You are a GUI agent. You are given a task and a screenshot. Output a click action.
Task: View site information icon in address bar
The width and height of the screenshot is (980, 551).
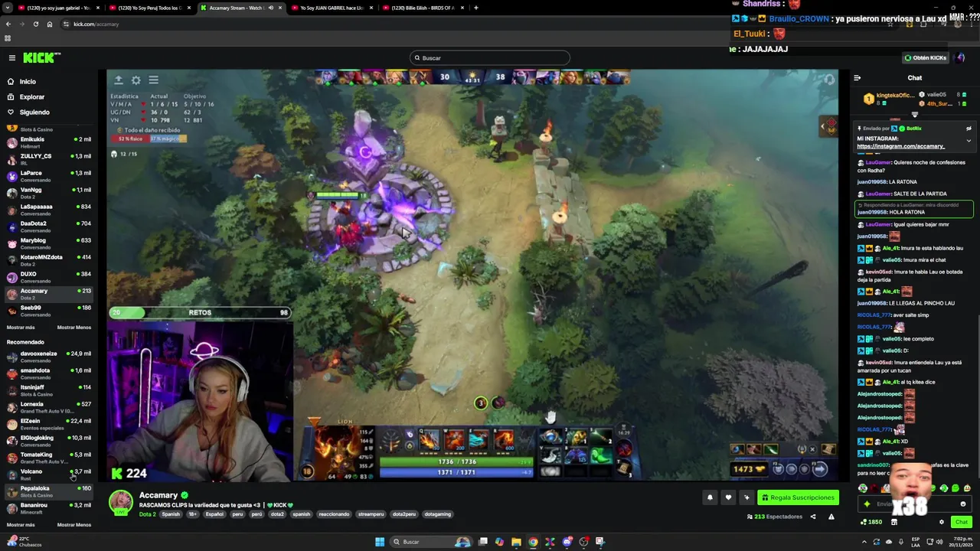[66, 24]
